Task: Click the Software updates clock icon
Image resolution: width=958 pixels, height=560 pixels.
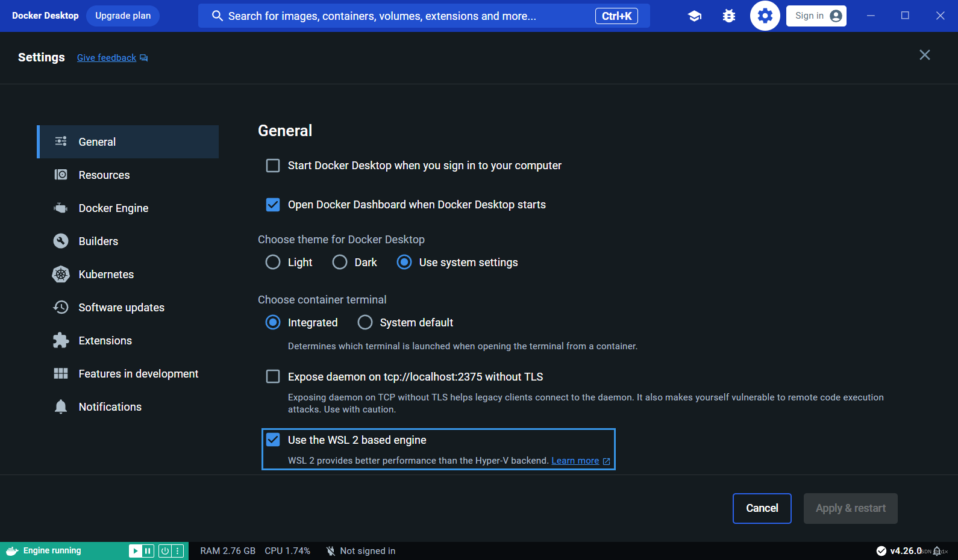Action: click(61, 307)
